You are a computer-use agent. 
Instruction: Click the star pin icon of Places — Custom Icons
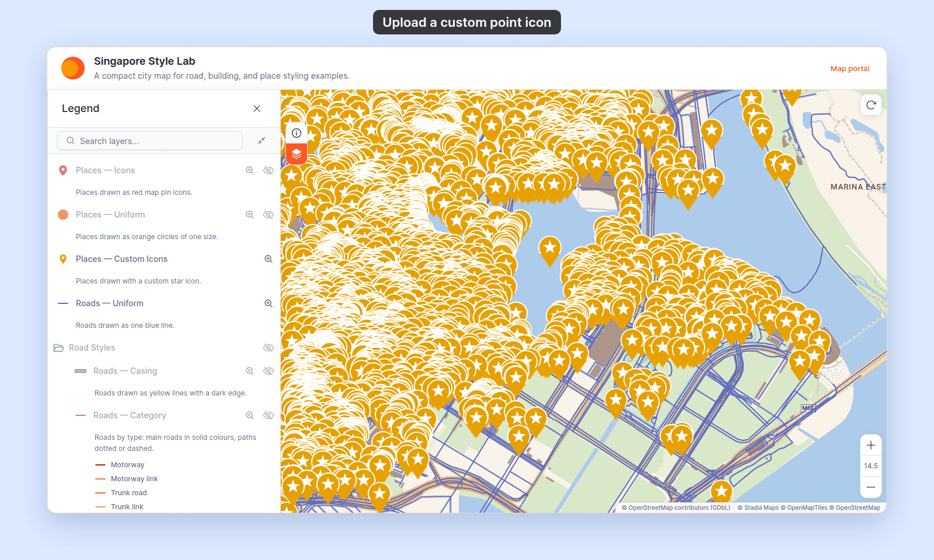point(63,259)
